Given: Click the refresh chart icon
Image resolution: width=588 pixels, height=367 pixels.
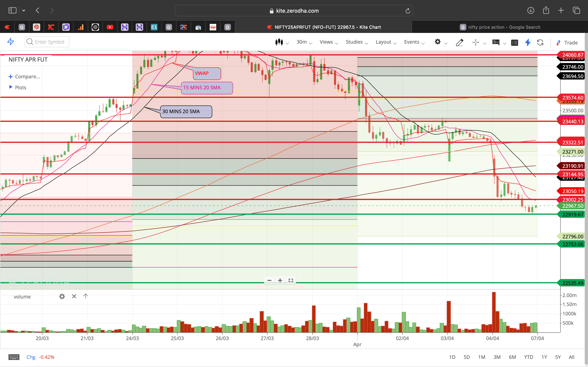Looking at the screenshot, I should (x=540, y=43).
